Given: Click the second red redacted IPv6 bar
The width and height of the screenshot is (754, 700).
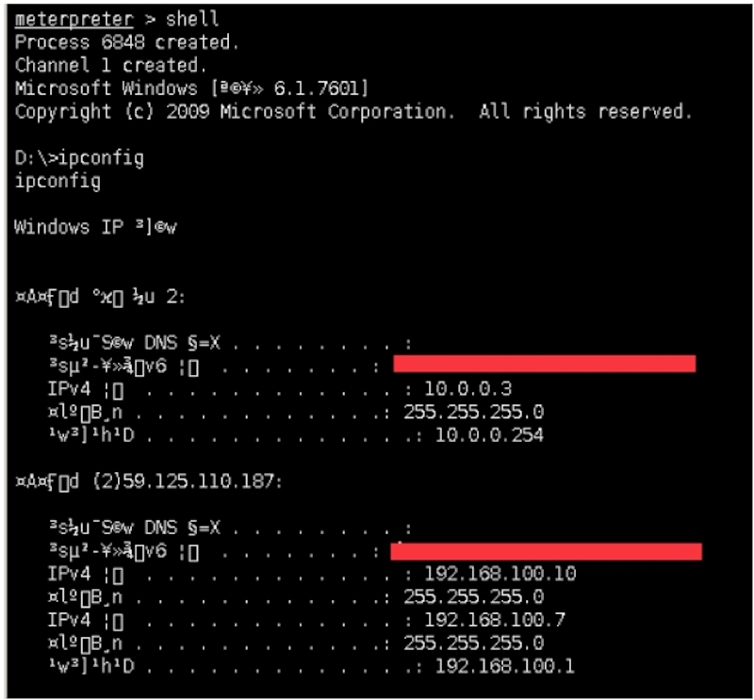Looking at the screenshot, I should coord(546,551).
